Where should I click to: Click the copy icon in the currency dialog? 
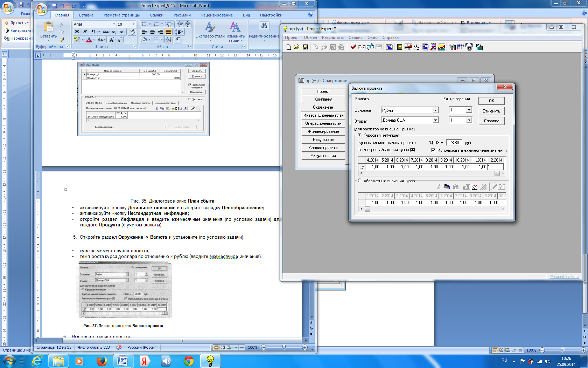coord(447,187)
